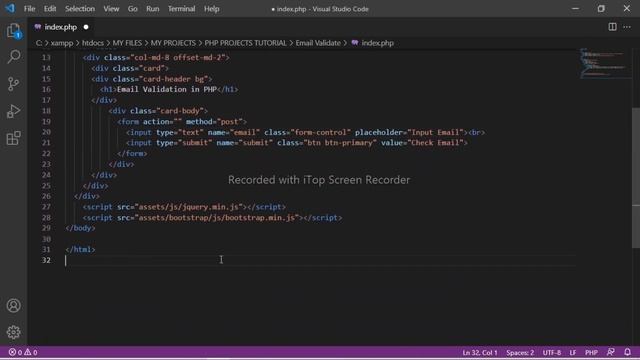
Task: Open the Terminal menu
Action: click(x=181, y=9)
